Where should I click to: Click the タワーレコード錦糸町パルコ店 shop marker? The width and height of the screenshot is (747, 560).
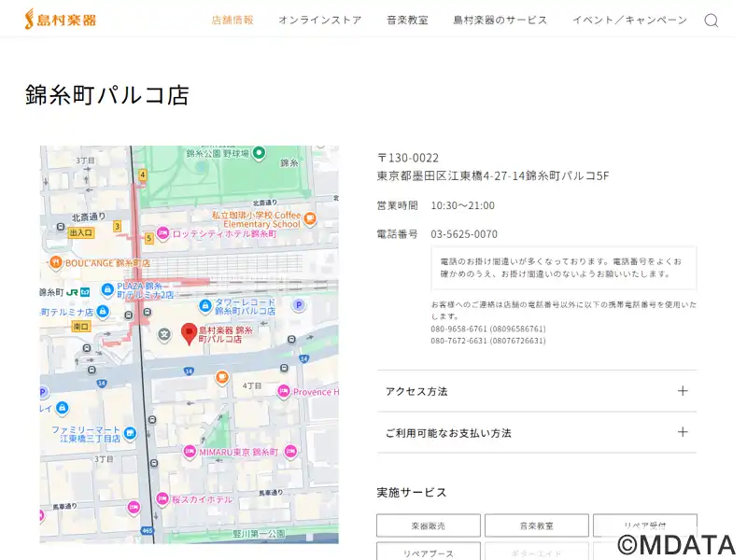tap(204, 306)
